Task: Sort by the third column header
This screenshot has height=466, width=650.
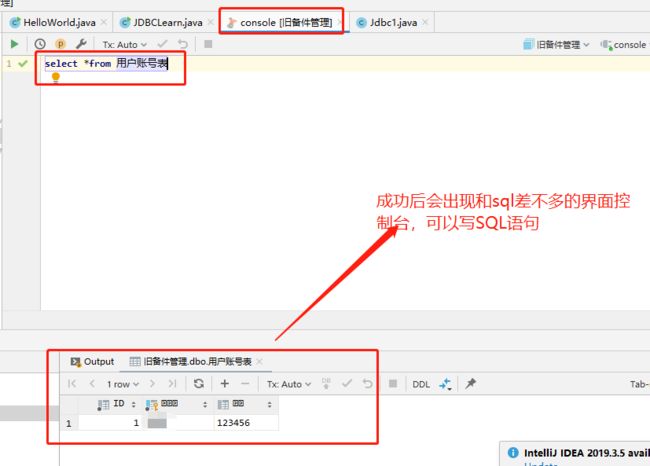Action: click(245, 404)
